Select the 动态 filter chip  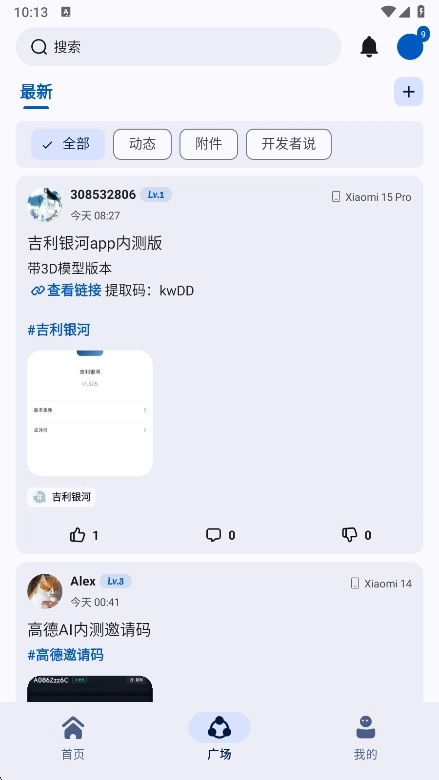142,144
